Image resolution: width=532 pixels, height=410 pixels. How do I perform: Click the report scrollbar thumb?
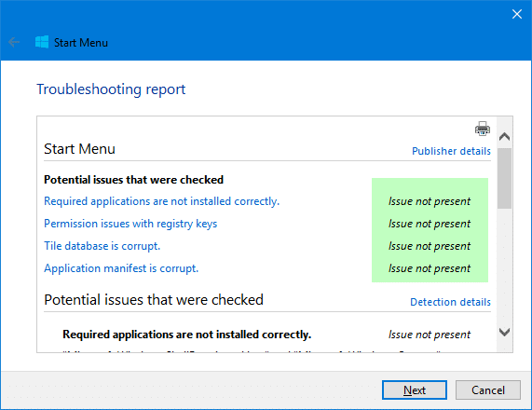click(x=505, y=178)
